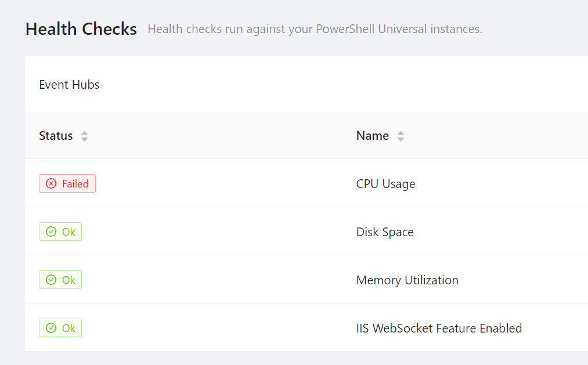Sort descending using Status down arrow
The width and height of the screenshot is (588, 365).
pyautogui.click(x=85, y=139)
